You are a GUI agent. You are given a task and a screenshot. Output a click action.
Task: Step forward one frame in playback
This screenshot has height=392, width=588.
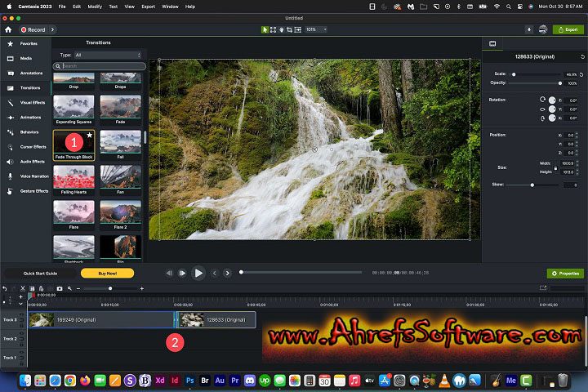(x=182, y=273)
